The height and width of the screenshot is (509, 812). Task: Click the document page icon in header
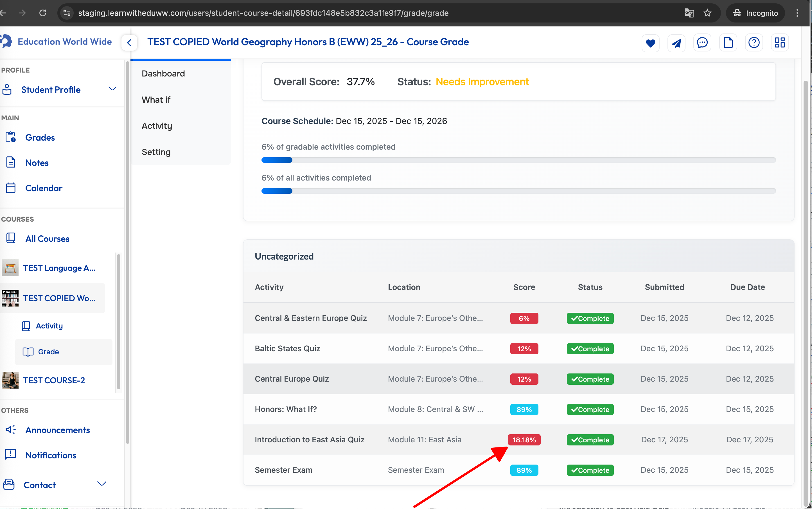728,43
